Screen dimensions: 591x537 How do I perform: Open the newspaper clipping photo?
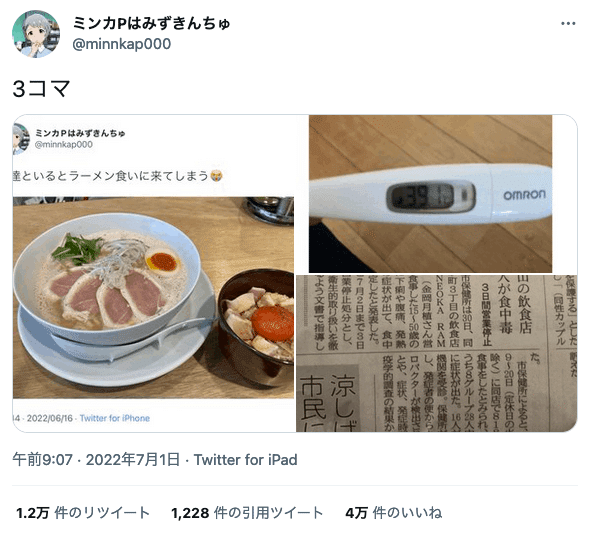pyautogui.click(x=436, y=353)
